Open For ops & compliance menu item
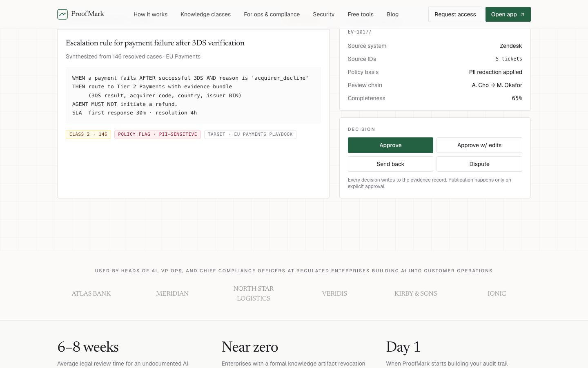Image resolution: width=588 pixels, height=368 pixels. [x=272, y=14]
